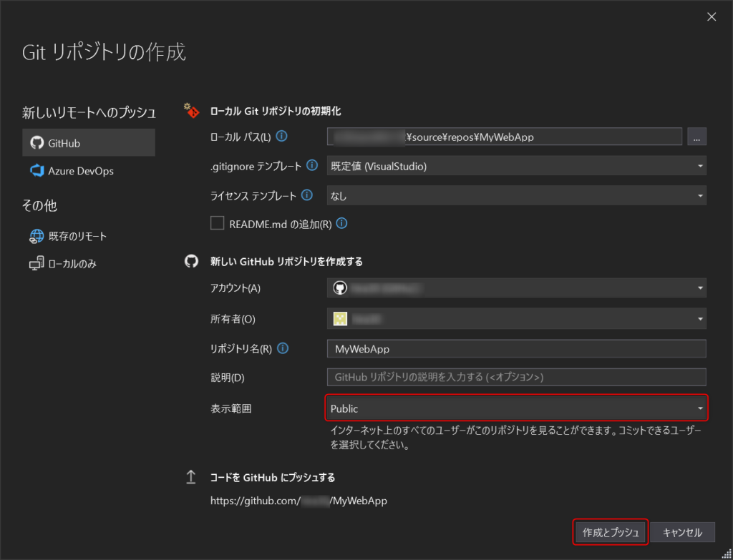This screenshot has height=560, width=733.
Task: Show info for README.md option
Action: pyautogui.click(x=341, y=223)
